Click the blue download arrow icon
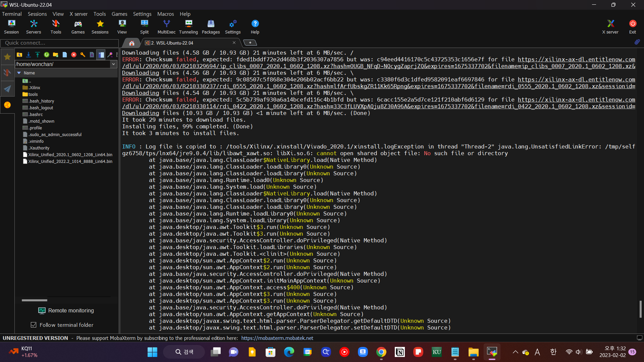The image size is (644, 362). click(x=29, y=55)
